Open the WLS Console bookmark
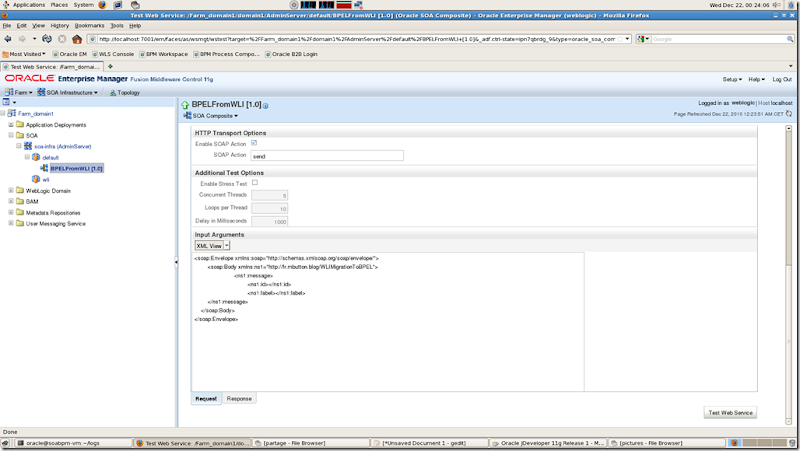 coord(113,54)
